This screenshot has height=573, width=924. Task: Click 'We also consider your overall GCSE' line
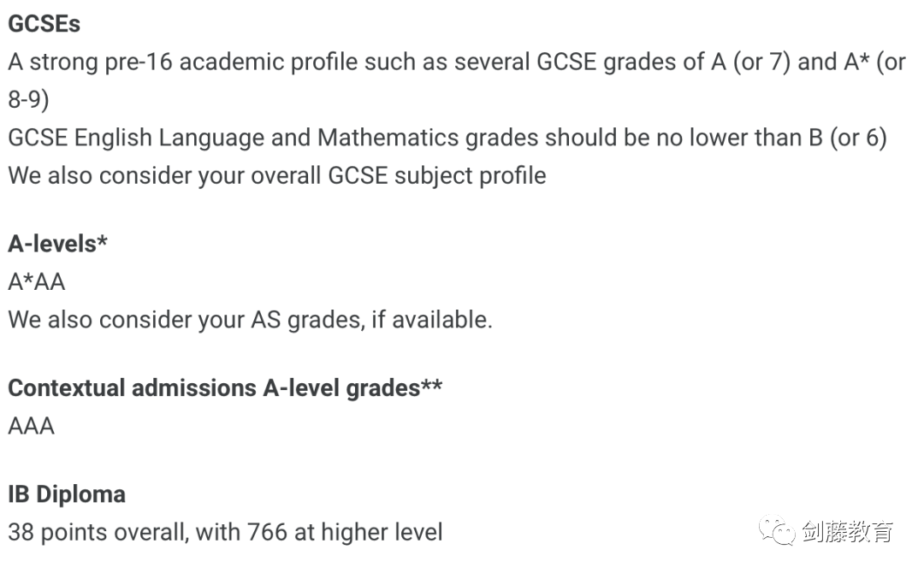(277, 175)
